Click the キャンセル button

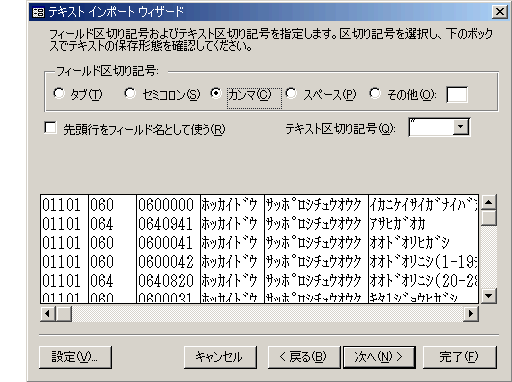pos(220,357)
